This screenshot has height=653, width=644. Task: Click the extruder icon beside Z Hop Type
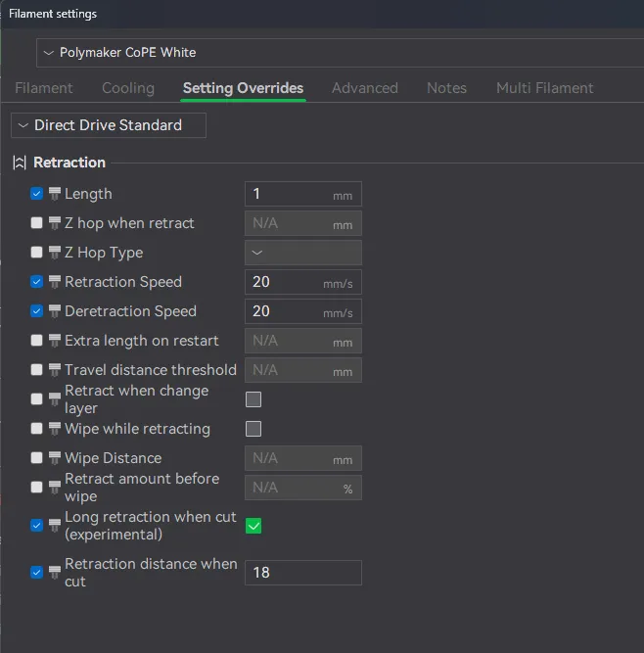55,253
